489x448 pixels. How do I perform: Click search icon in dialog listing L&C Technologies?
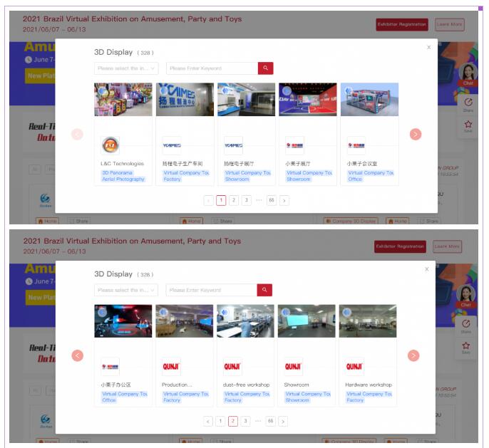click(x=265, y=68)
